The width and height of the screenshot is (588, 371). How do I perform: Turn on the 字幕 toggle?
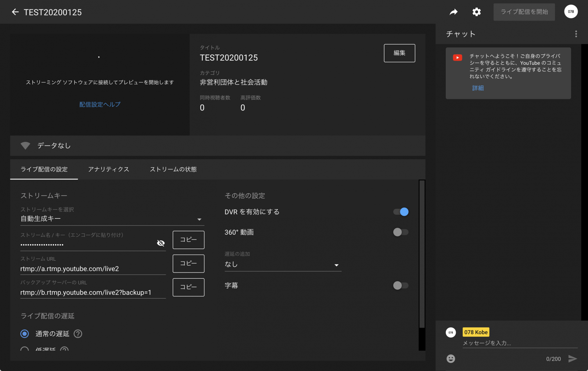(401, 285)
